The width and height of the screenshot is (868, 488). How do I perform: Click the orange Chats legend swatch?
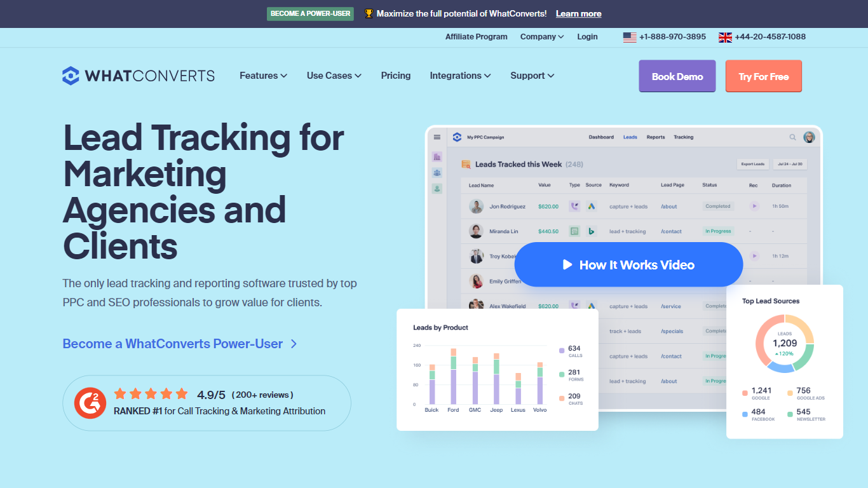562,398
